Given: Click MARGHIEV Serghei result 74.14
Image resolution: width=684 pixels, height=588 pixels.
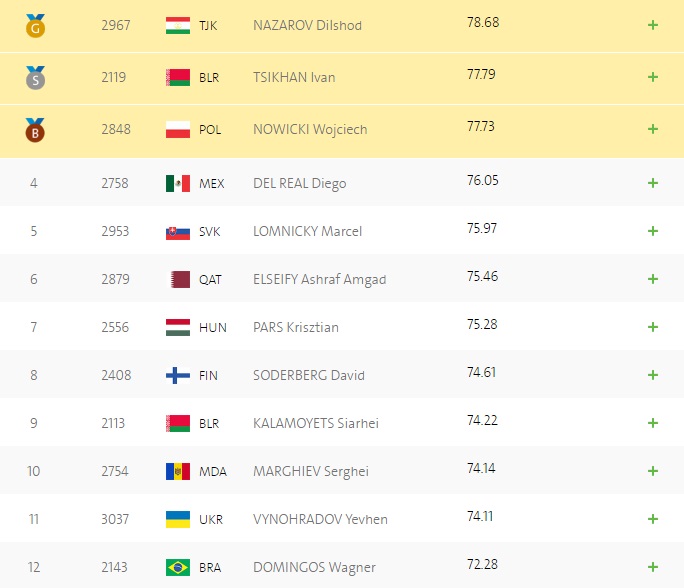Looking at the screenshot, I should pyautogui.click(x=481, y=469).
